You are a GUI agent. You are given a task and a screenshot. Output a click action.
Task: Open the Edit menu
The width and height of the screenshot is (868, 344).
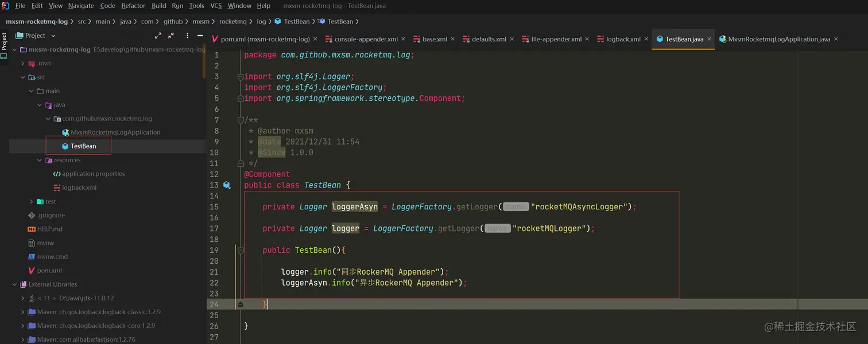pos(37,6)
